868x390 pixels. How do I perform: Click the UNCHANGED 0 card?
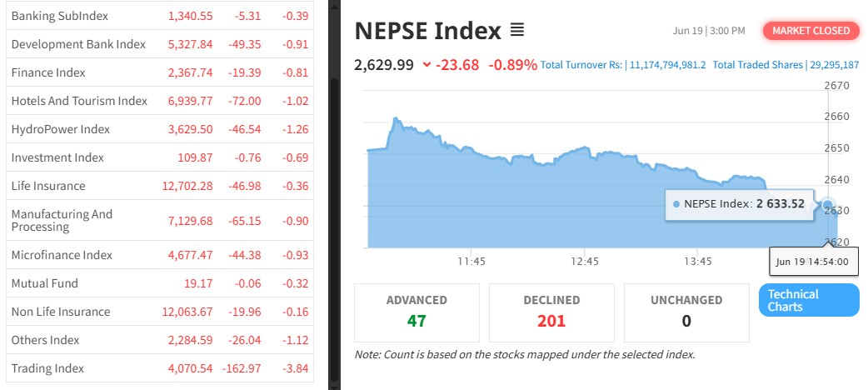click(686, 312)
